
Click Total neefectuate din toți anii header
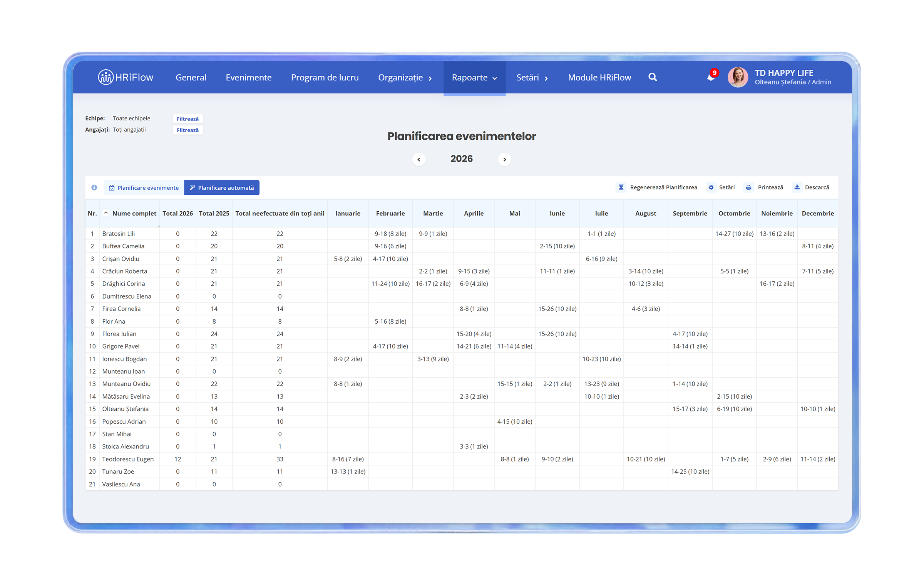[x=280, y=213]
